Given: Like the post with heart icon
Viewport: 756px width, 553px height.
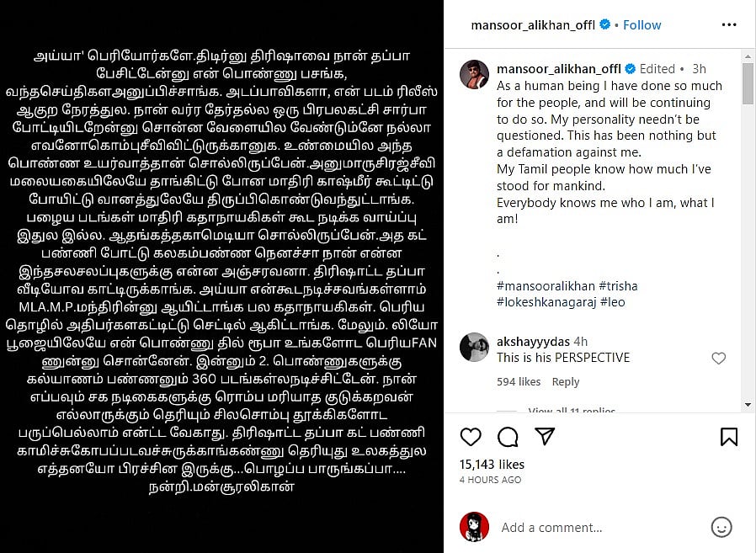Looking at the screenshot, I should [x=471, y=437].
